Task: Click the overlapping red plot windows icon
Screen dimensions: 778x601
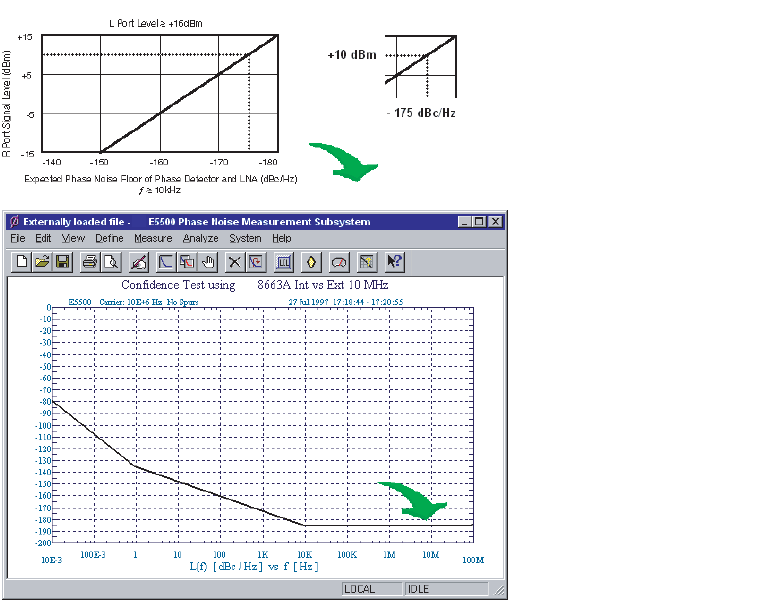Action: (187, 262)
